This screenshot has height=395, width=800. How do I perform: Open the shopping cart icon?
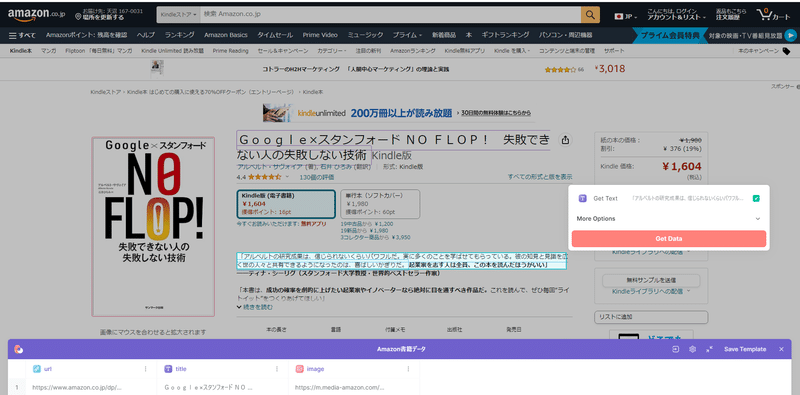pos(774,15)
